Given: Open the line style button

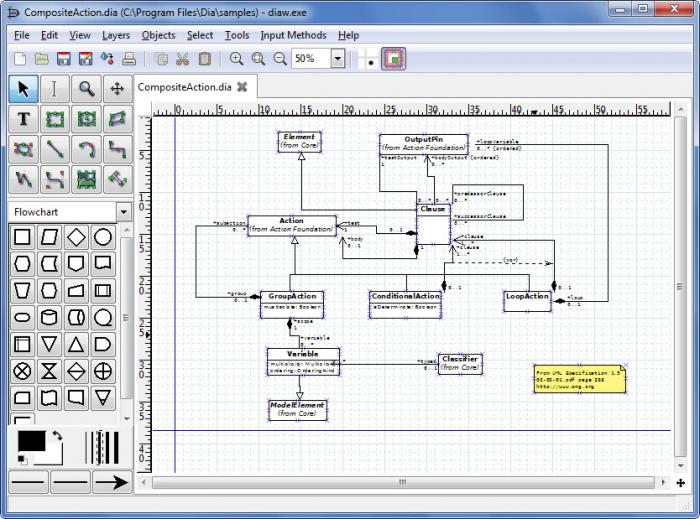Looking at the screenshot, I should [71, 482].
